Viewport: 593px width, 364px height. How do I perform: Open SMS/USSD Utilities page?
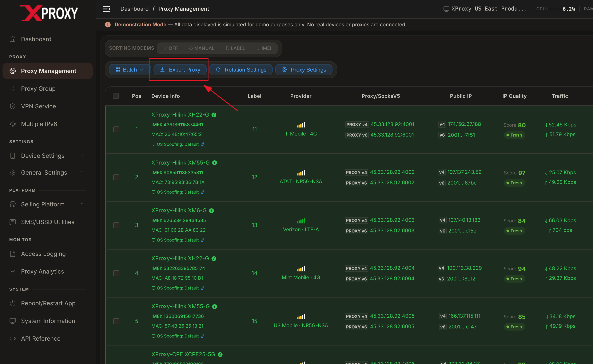pos(47,222)
